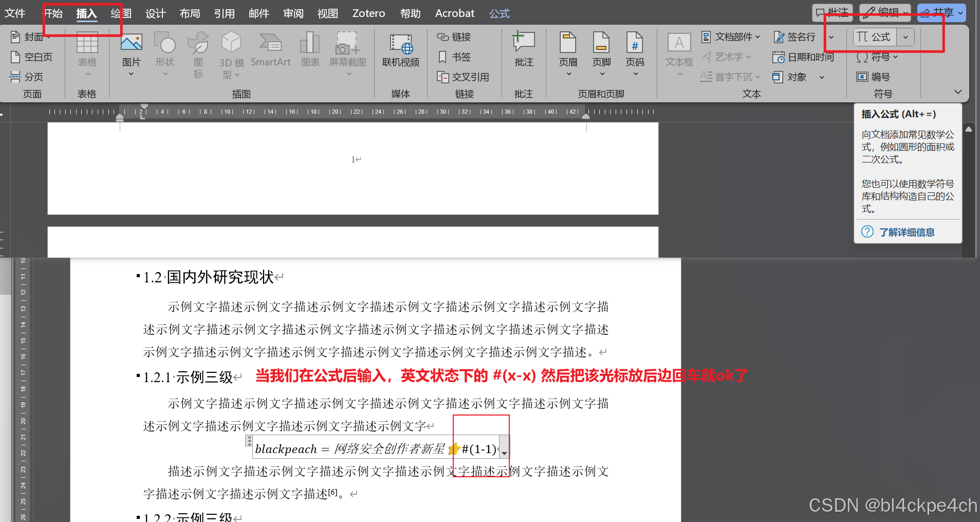980x522 pixels.
Task: Insert a cross-reference (交叉引用)
Action: pos(463,77)
